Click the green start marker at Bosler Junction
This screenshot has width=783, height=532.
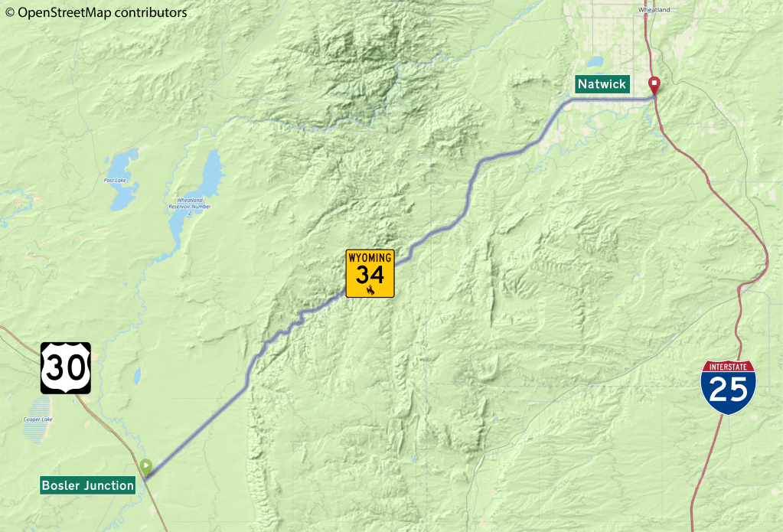pyautogui.click(x=145, y=468)
